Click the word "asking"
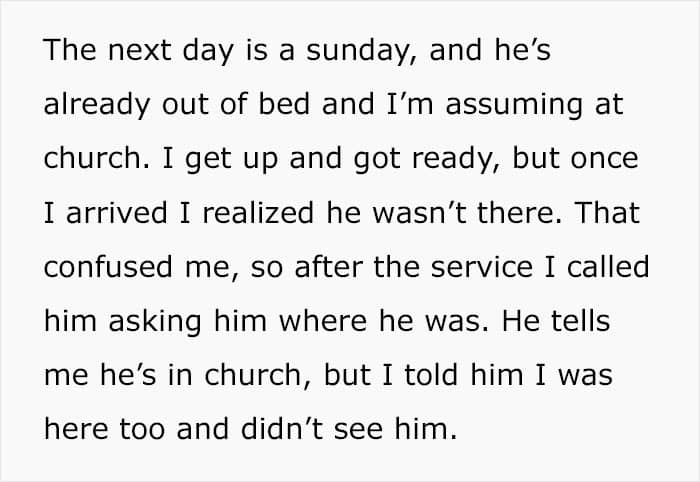The height and width of the screenshot is (482, 700). point(155,323)
